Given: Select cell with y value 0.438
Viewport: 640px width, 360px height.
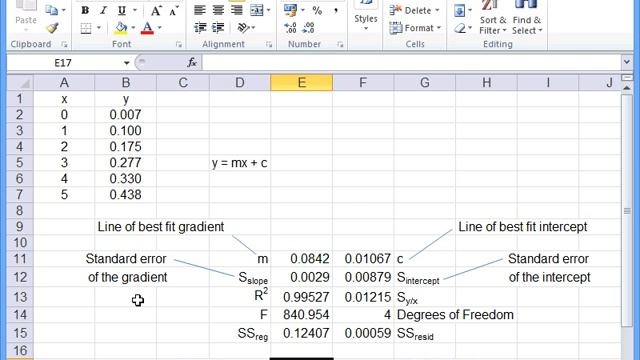Looking at the screenshot, I should coord(125,195).
